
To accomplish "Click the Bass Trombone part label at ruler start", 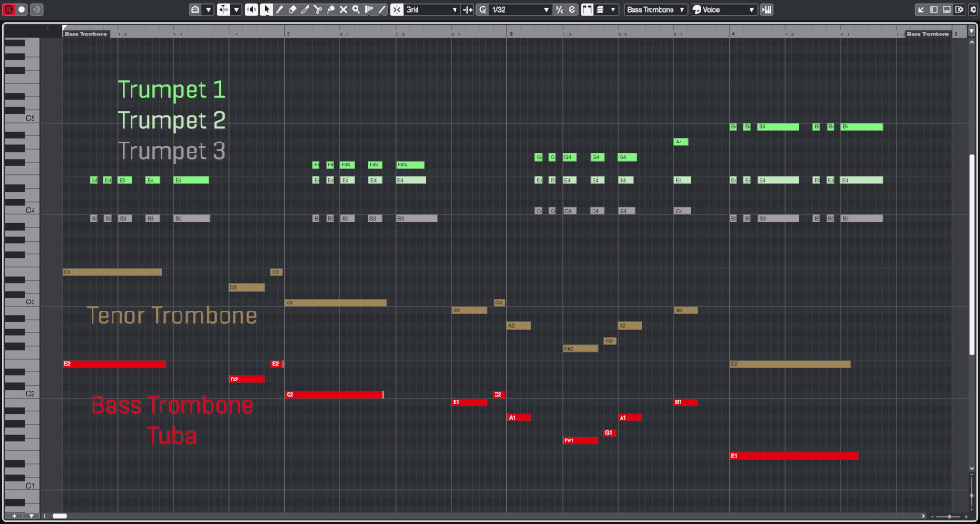I will (86, 34).
